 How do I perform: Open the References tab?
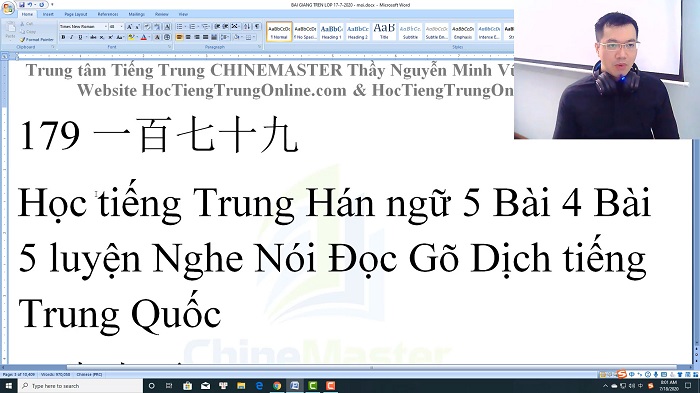click(x=108, y=14)
